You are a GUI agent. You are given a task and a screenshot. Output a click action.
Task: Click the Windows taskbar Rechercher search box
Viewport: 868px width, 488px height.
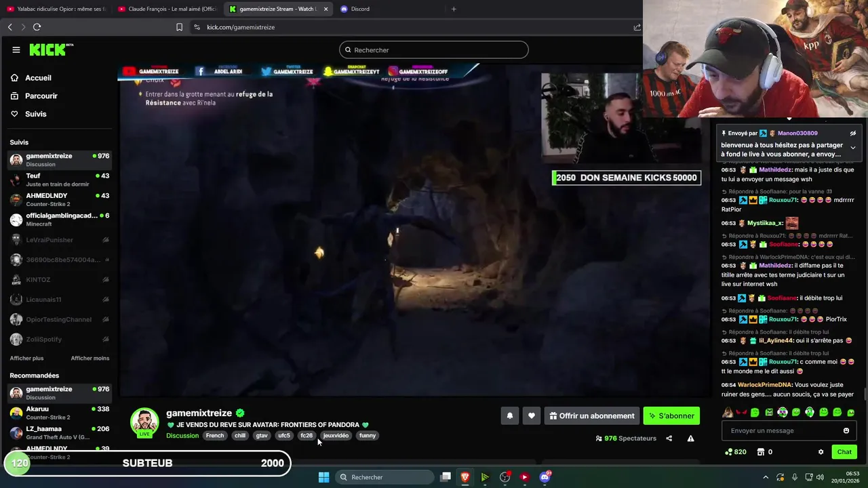coord(384,477)
